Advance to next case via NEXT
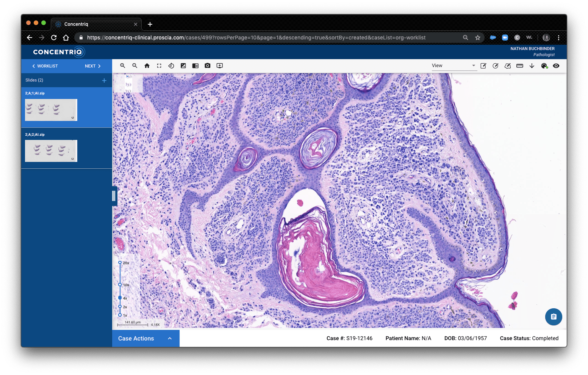The width and height of the screenshot is (588, 375). (92, 66)
